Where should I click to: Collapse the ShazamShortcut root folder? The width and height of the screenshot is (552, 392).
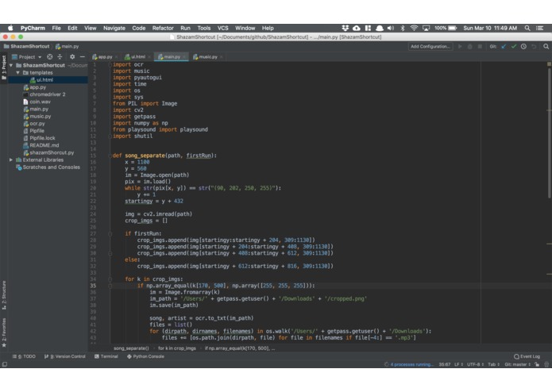coord(11,65)
